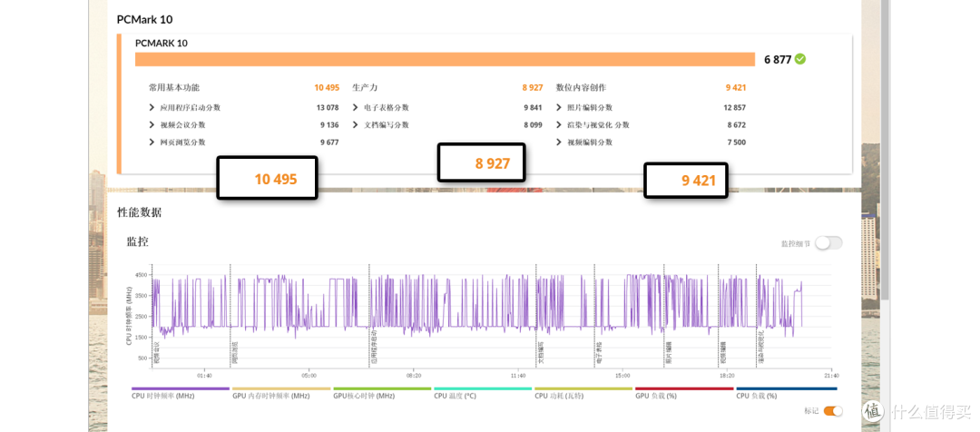Click the 4500 value on the frequency axis
Image resolution: width=980 pixels, height=432 pixels.
(x=141, y=274)
